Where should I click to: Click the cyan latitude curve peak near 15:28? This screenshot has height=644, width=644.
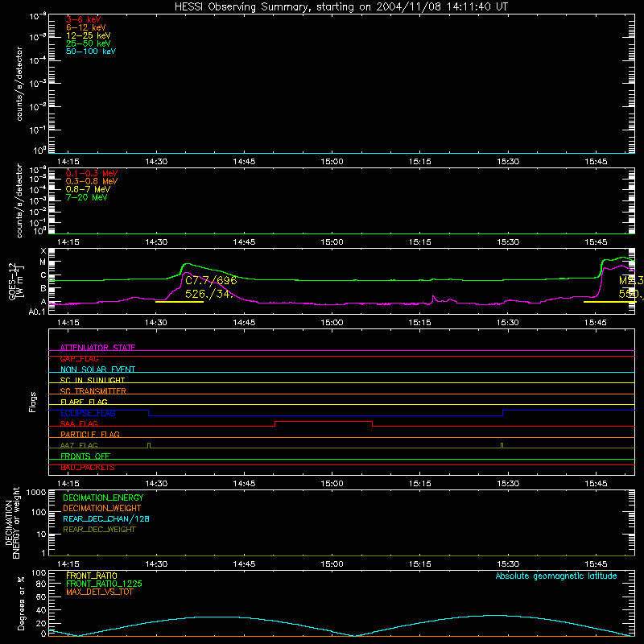(x=495, y=615)
